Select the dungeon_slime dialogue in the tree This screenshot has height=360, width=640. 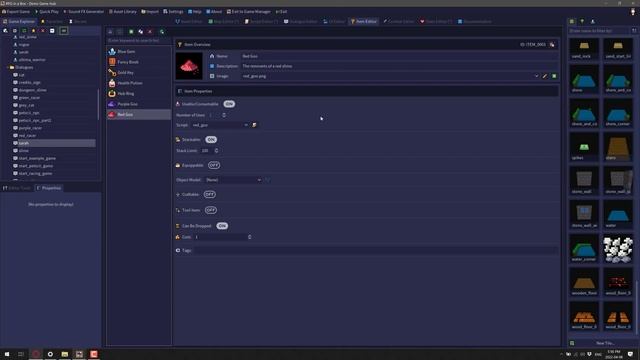(32, 90)
